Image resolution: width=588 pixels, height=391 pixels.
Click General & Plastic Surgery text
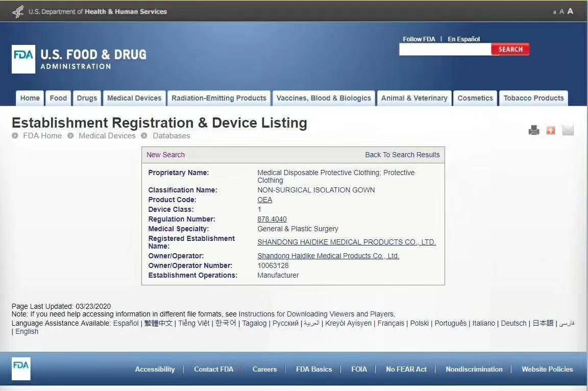(298, 229)
